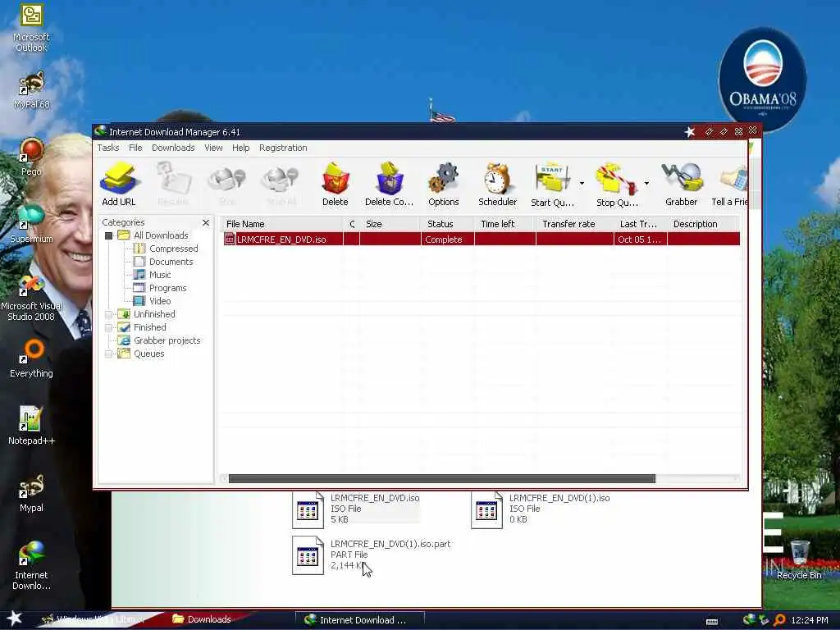
Task: Select the Notepad++ desktop icon
Action: tap(31, 426)
